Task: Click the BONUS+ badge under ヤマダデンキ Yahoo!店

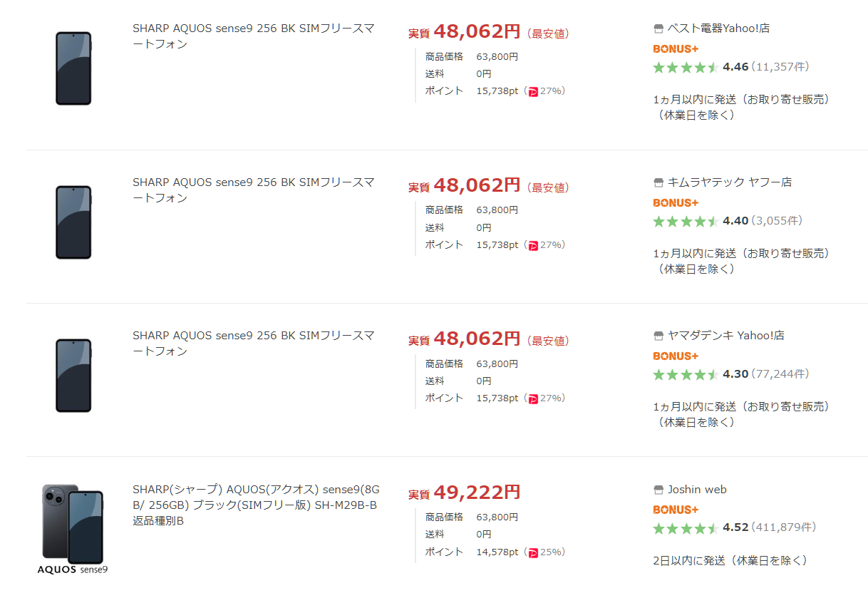Action: coord(676,356)
